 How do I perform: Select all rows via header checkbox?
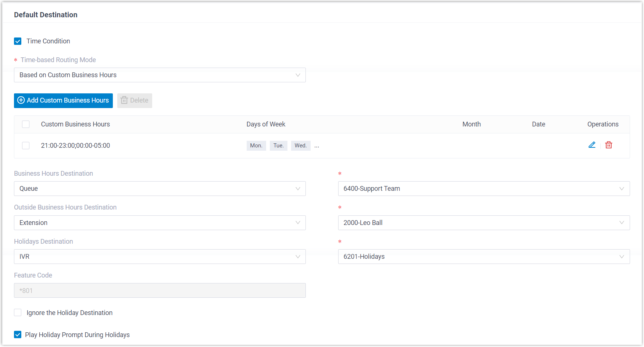point(26,124)
